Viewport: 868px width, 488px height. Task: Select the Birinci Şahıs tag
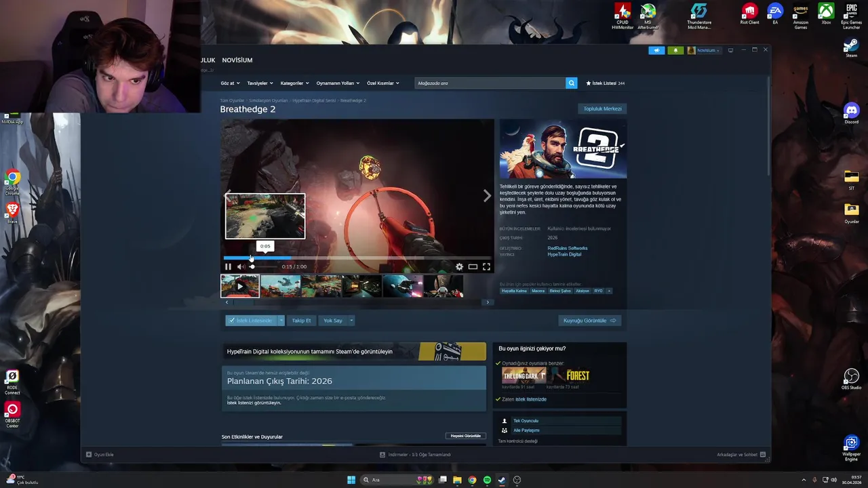(560, 291)
